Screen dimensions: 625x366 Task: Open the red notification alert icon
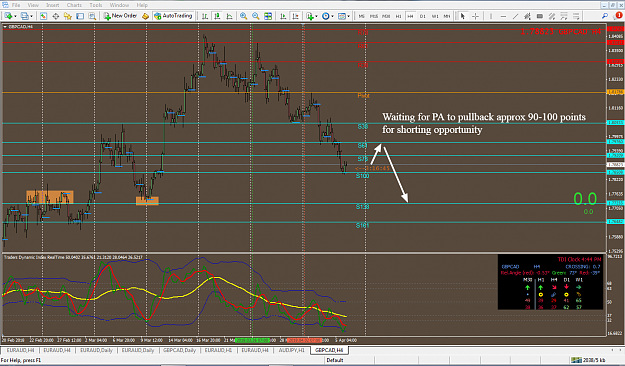click(618, 16)
